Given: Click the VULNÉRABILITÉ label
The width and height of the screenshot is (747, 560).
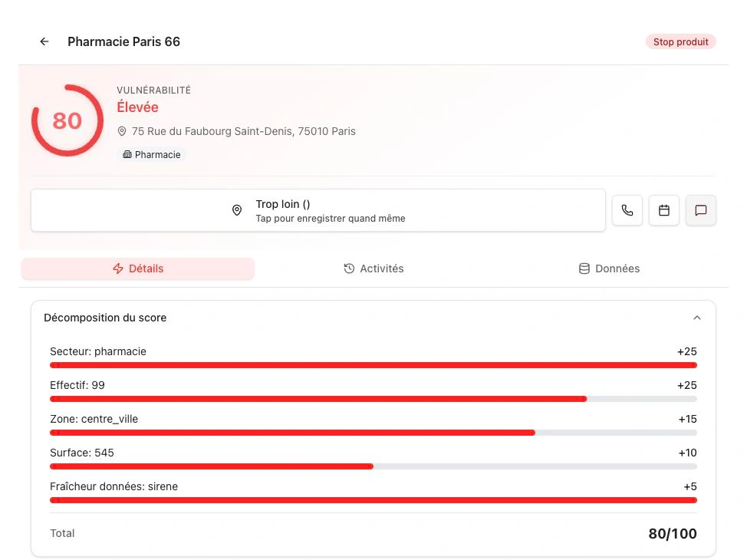Looking at the screenshot, I should [154, 90].
